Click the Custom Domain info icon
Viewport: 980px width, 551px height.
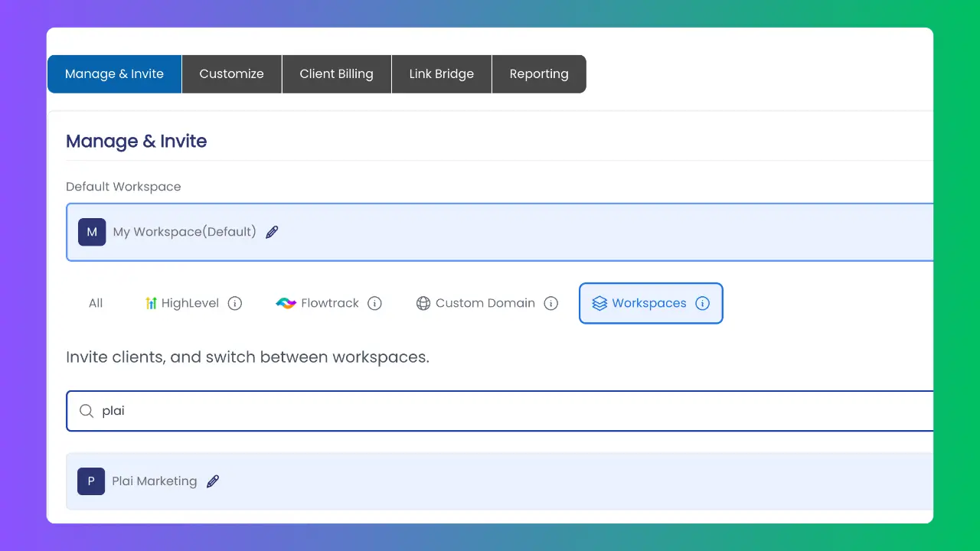(x=550, y=303)
